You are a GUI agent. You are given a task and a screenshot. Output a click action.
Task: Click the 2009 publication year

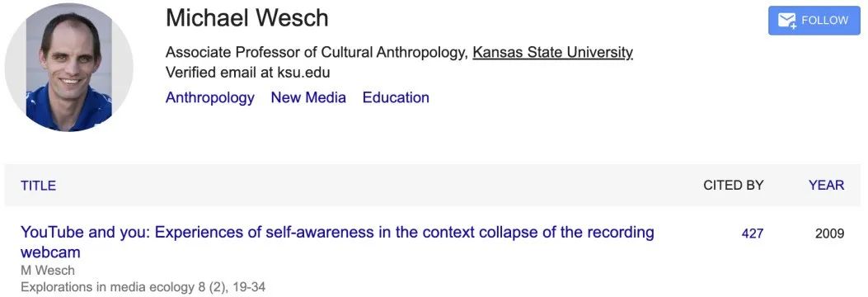coord(830,233)
